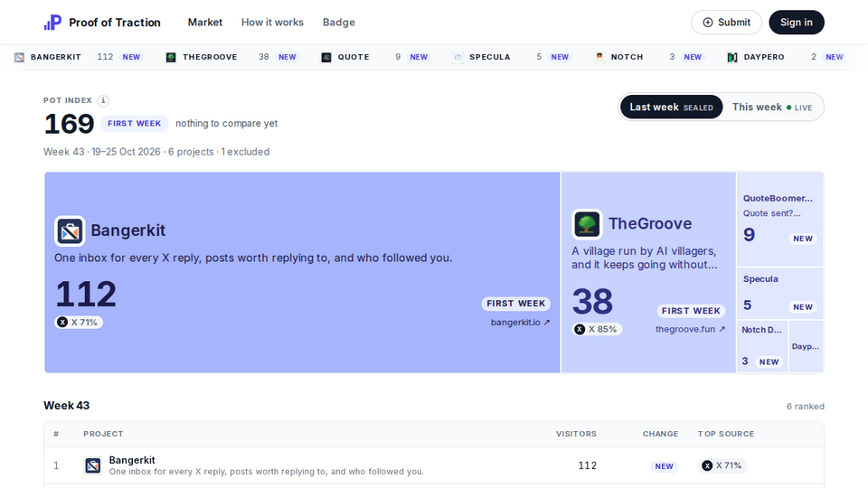Click the Quote icon in the ticker
868x488 pixels.
pos(326,57)
